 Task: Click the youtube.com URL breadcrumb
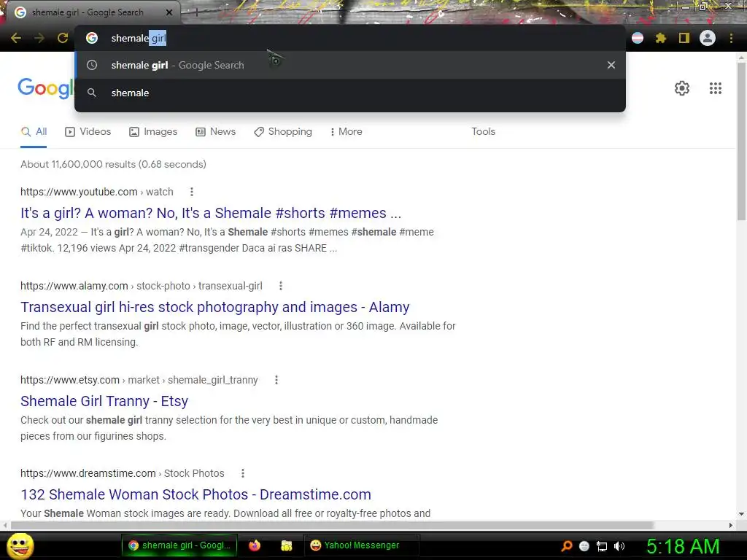click(x=97, y=192)
